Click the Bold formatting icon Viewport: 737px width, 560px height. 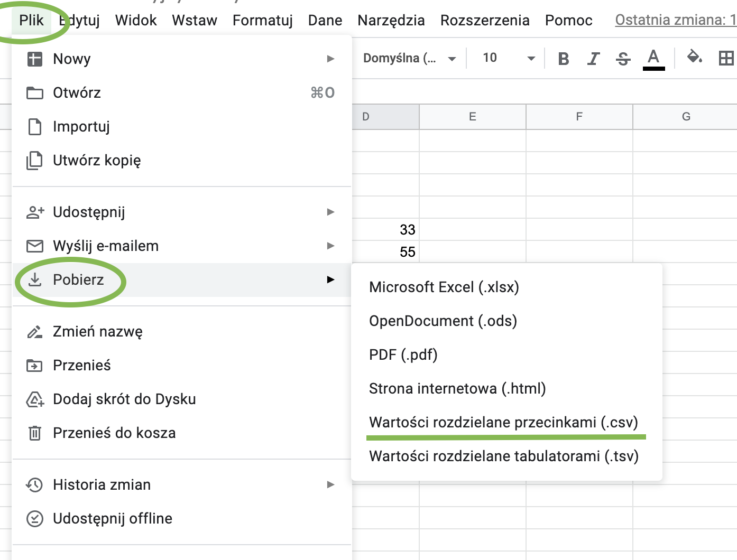click(x=564, y=59)
